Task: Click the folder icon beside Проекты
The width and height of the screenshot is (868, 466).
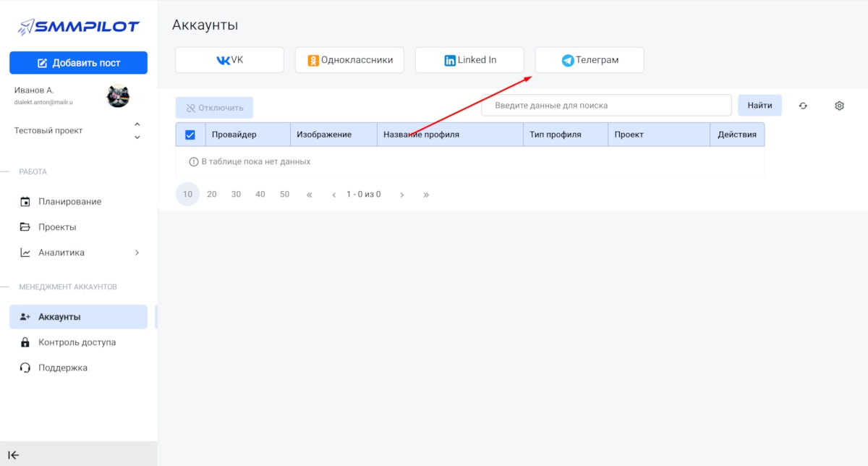Action: point(25,227)
